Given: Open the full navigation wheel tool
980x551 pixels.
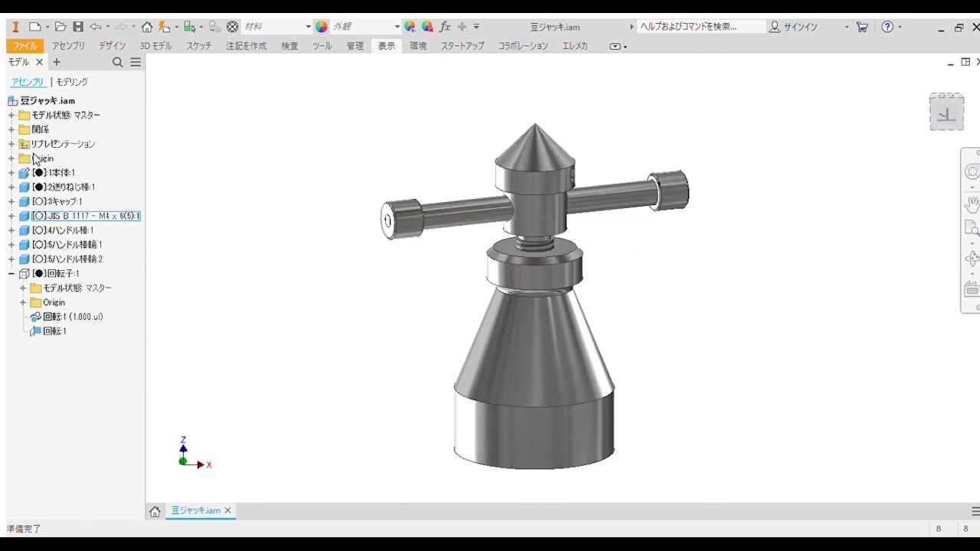Looking at the screenshot, I should pyautogui.click(x=972, y=172).
